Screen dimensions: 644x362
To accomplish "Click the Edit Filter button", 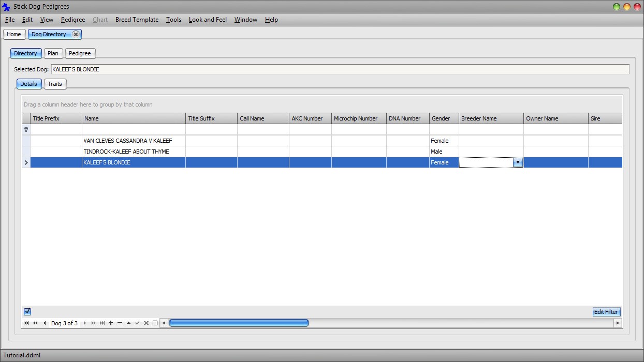I will click(606, 311).
